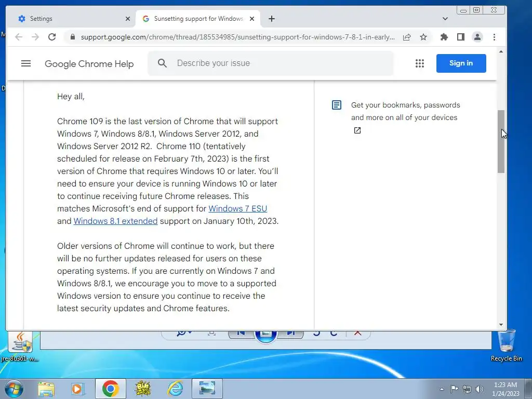This screenshot has width=532, height=399.
Task: Open the Google Chrome Help hamburger menu
Action: pyautogui.click(x=26, y=63)
